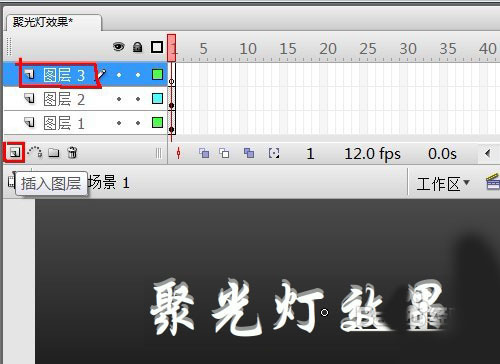
Task: Click the 12.0 fps frame rate
Action: click(372, 154)
